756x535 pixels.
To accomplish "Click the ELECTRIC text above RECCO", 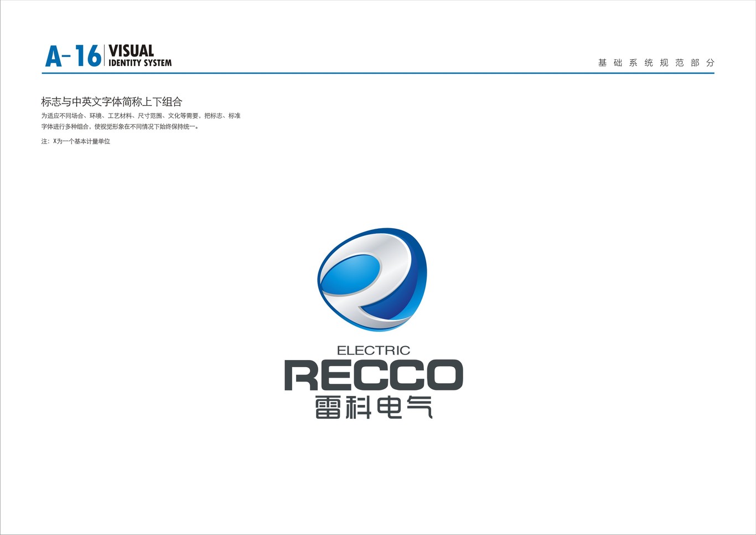I will coord(374,351).
